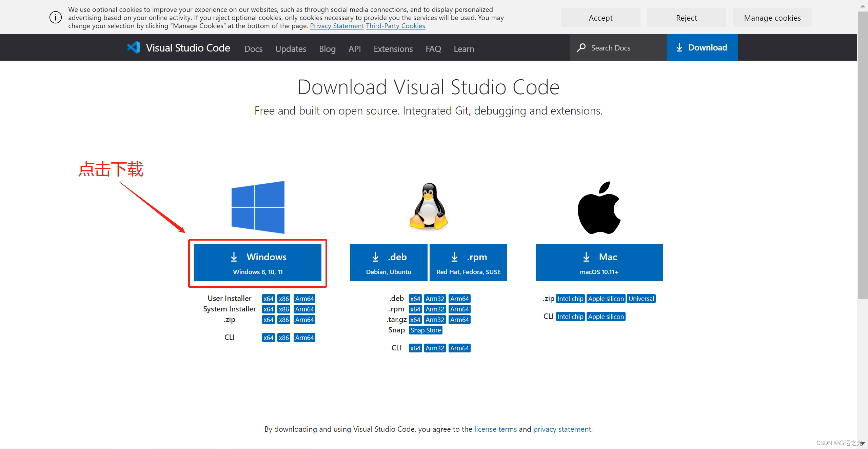Open the license terms link
Screen dimensions: 868x449
click(495, 429)
